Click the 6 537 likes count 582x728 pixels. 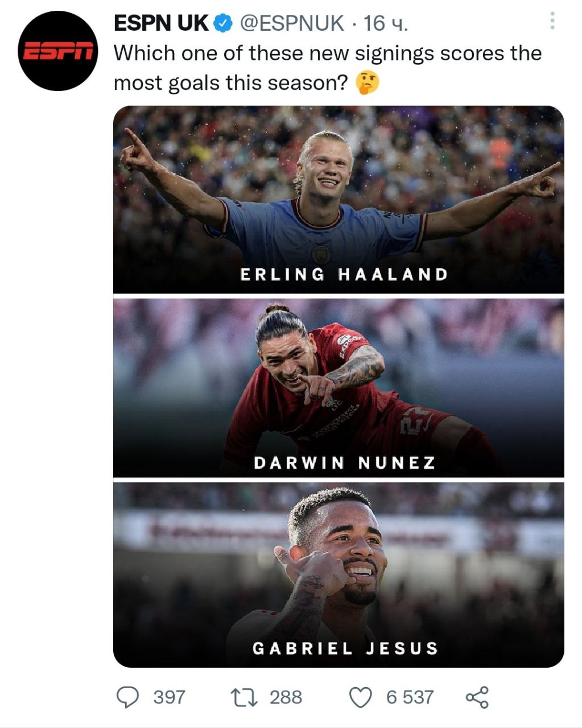point(410,697)
